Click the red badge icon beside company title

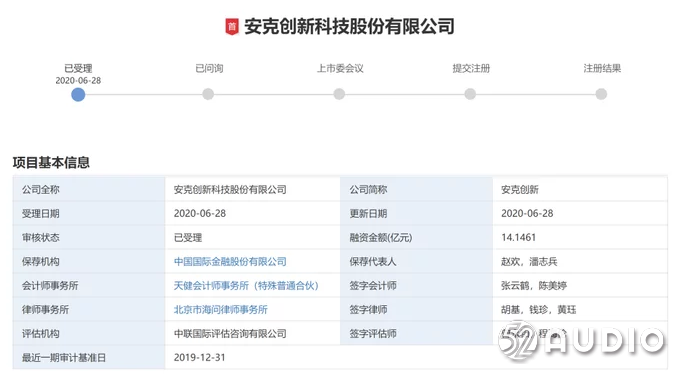coord(232,27)
